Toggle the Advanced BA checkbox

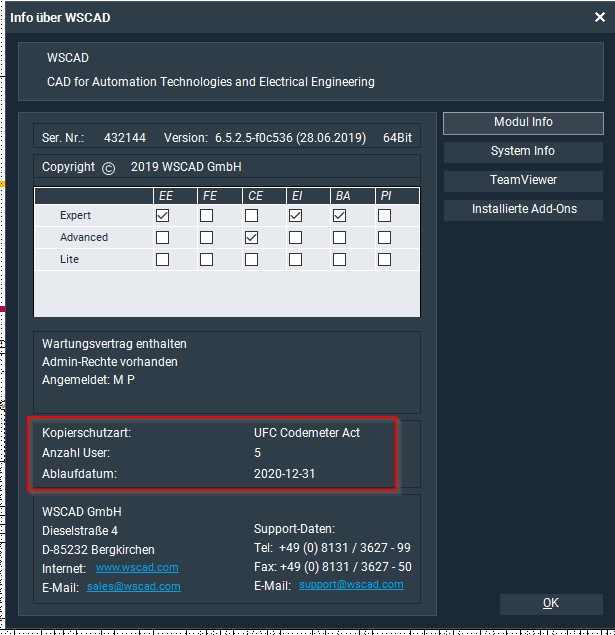point(339,237)
